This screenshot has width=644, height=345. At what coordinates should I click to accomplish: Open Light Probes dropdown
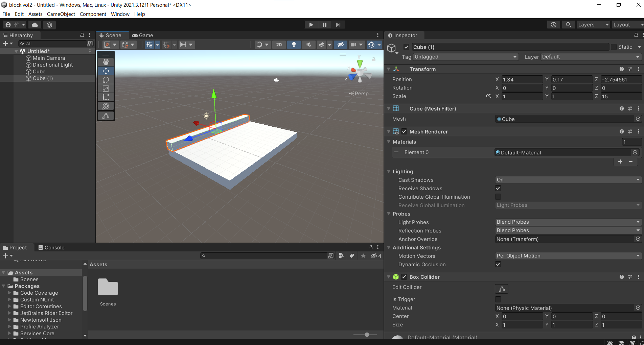tap(568, 222)
